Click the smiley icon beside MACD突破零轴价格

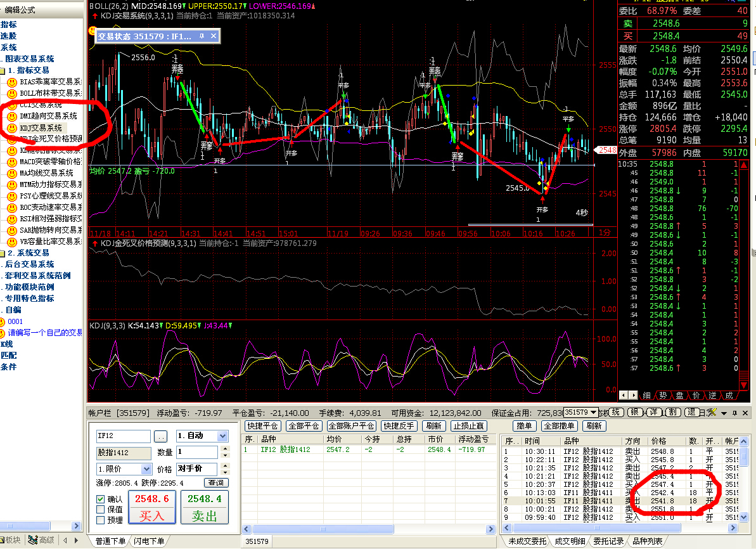(11, 162)
